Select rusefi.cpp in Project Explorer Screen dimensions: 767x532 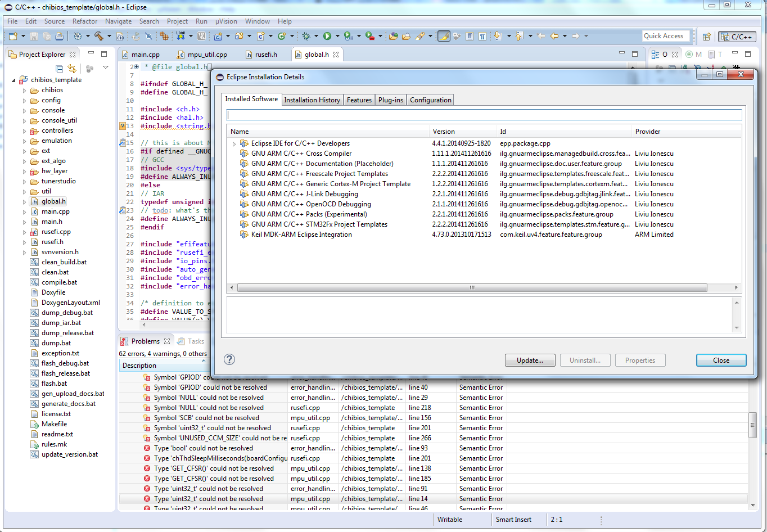56,232
